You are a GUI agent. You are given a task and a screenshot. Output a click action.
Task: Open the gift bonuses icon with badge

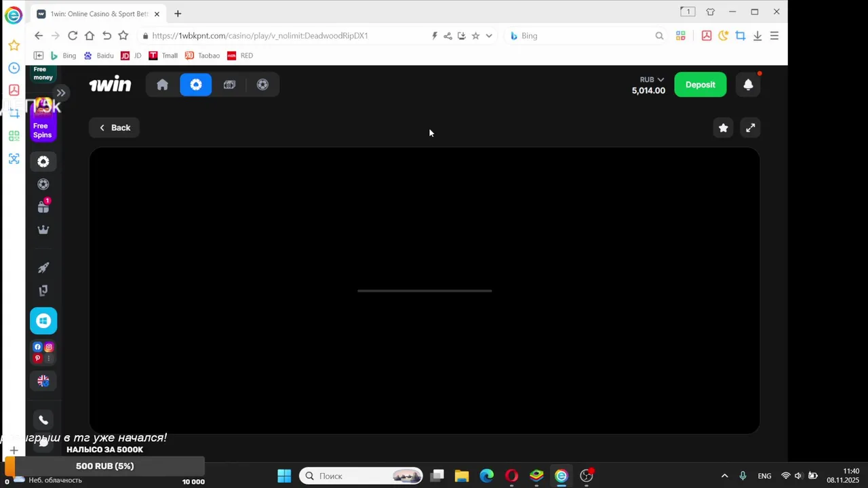[x=43, y=206]
